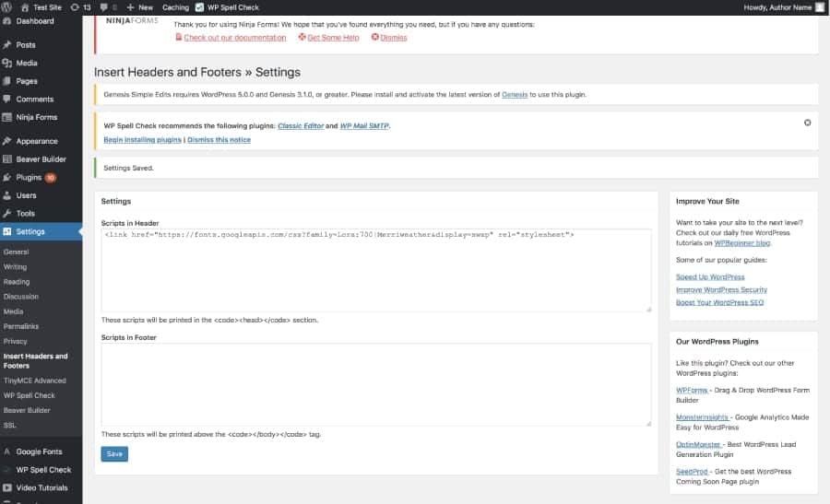830x504 pixels.
Task: Click Begin installing plugins link
Action: point(142,140)
